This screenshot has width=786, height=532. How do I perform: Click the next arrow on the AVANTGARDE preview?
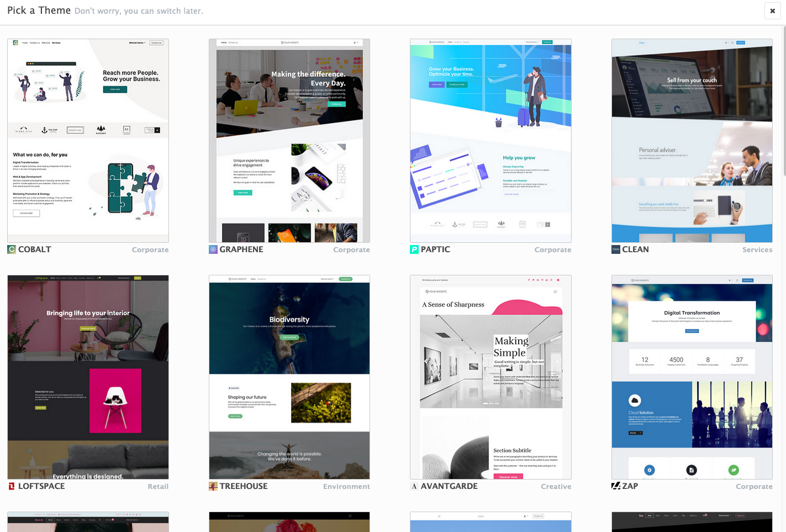click(x=556, y=361)
